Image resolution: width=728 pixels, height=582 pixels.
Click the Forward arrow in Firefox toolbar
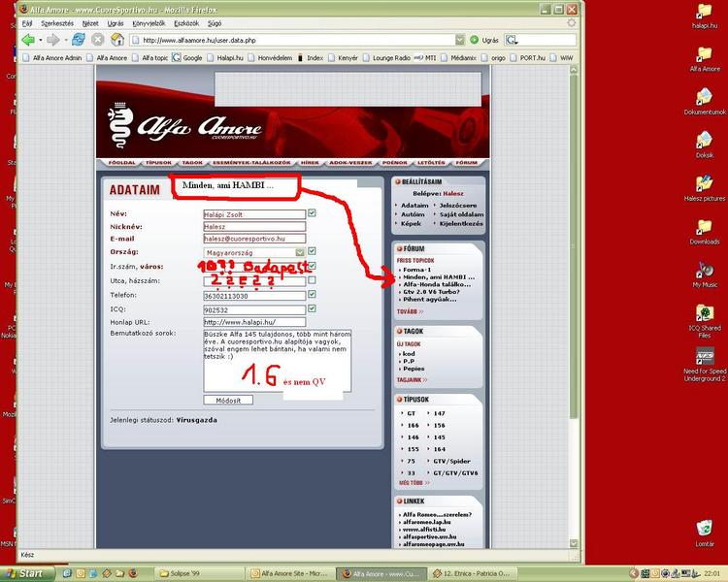pos(53,40)
